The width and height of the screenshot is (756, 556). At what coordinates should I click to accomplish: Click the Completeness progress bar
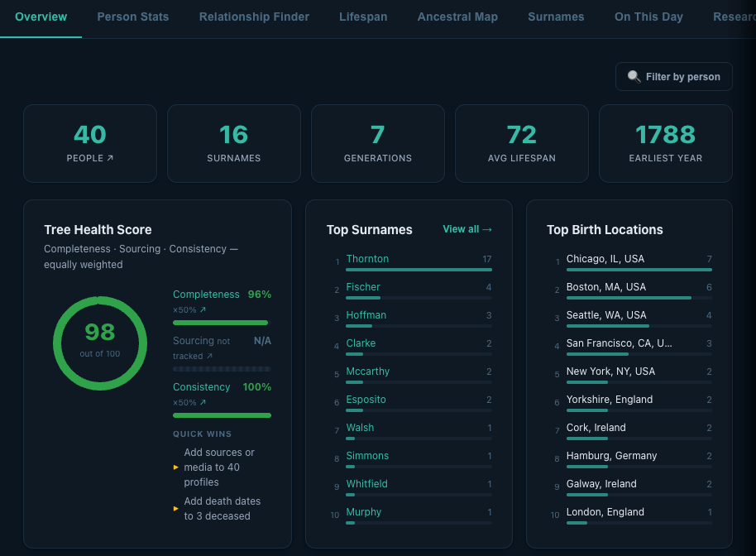pos(222,323)
